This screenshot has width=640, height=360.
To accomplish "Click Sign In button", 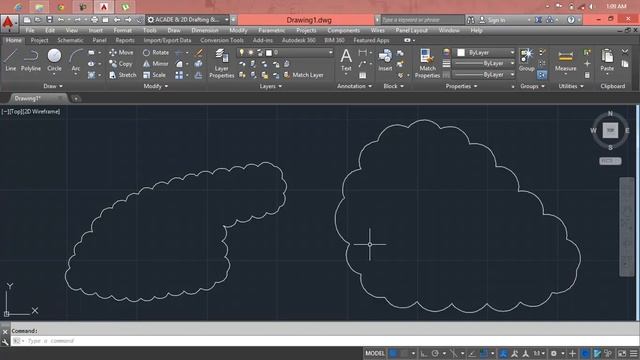I will click(x=492, y=20).
